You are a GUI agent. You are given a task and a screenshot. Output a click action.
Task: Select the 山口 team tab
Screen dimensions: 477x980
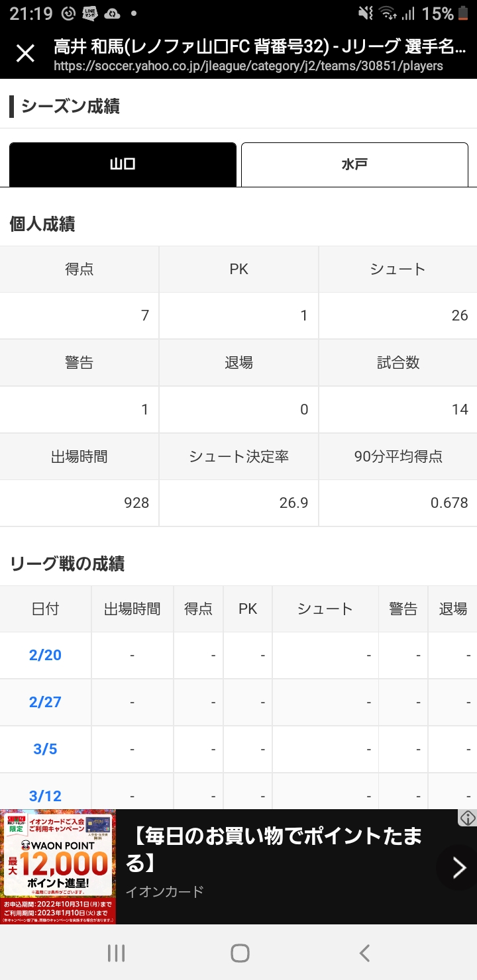tap(123, 164)
